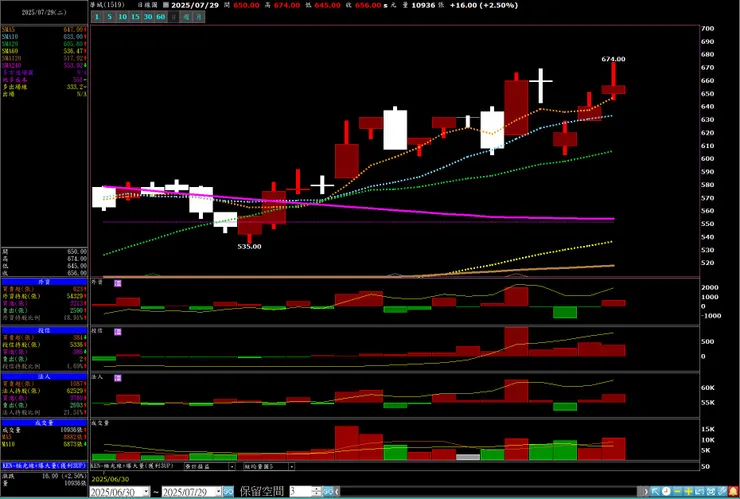The height and width of the screenshot is (499, 740).
Task: Click the arrow pointer icon in bottom-right toolbar
Action: coord(655,491)
